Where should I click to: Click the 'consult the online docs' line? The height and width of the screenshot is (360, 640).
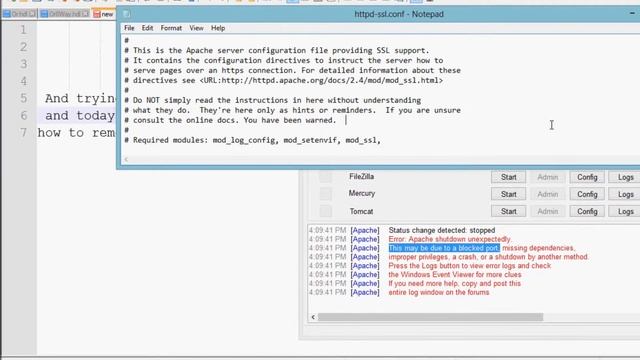[x=230, y=120]
